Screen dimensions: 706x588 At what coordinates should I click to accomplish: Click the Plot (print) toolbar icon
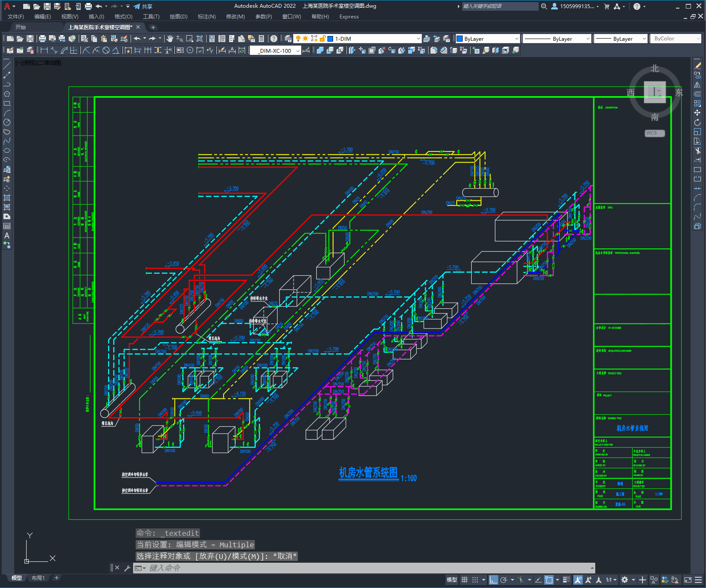[x=42, y=39]
